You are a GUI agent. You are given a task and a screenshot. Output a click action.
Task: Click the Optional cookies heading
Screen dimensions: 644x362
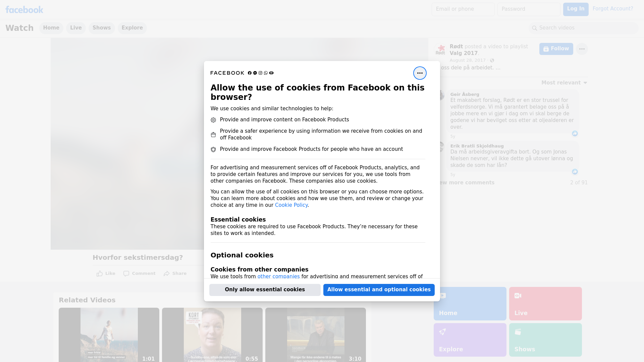[x=242, y=255]
